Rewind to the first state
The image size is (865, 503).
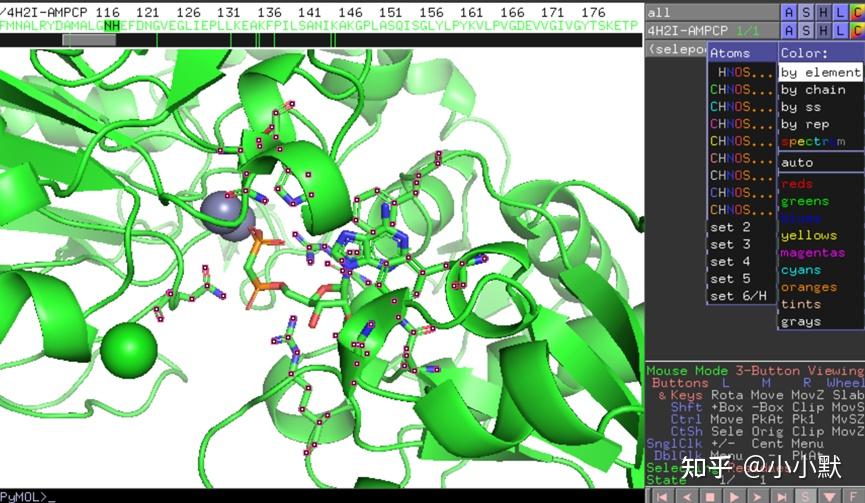(x=663, y=496)
